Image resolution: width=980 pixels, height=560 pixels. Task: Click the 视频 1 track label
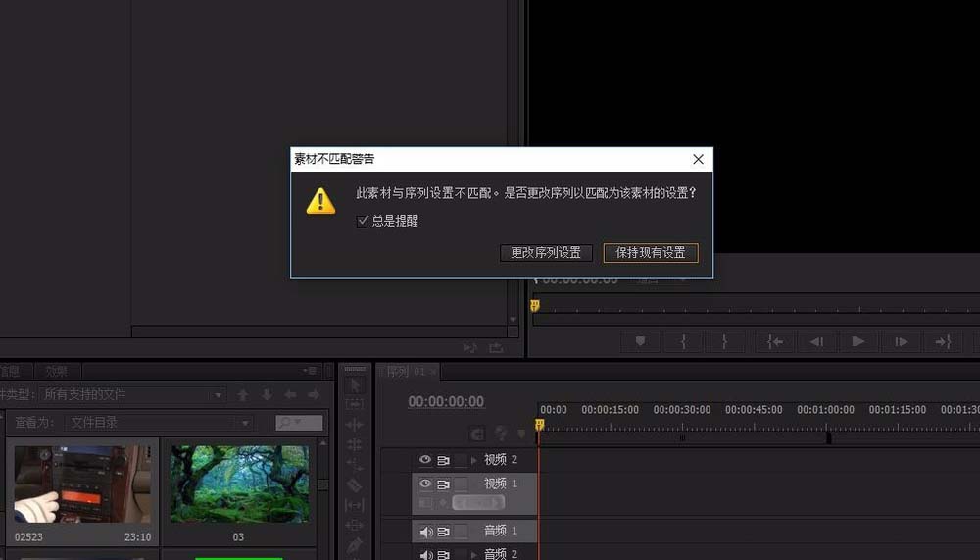coord(501,484)
